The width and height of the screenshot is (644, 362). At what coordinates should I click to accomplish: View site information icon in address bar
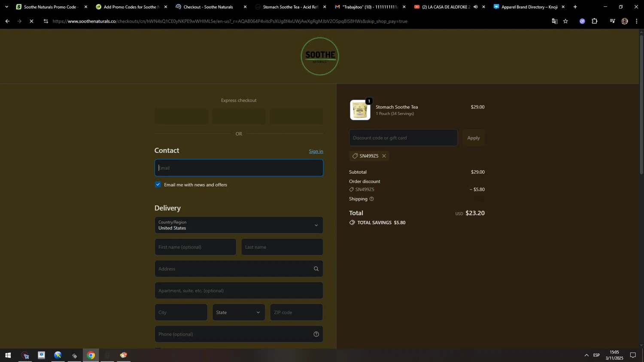tap(46, 21)
